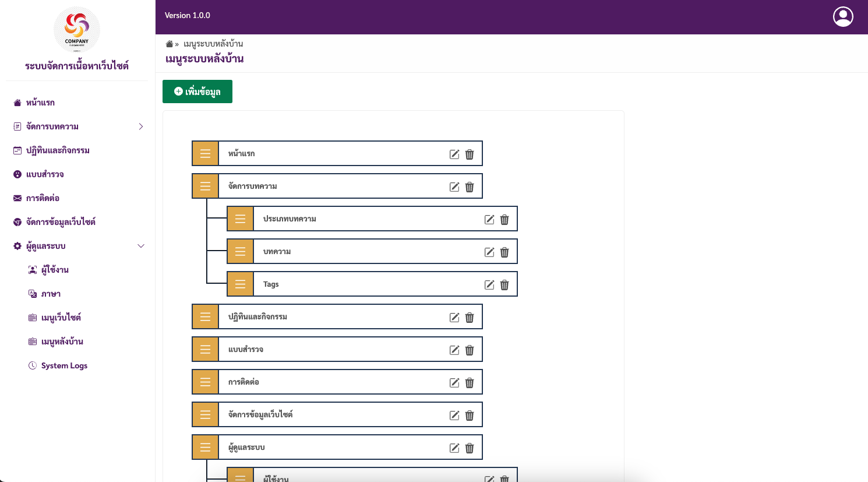Delete the ปฏิทินและกิจกรรม menu row
Viewport: 868px width, 482px height.
pos(470,317)
